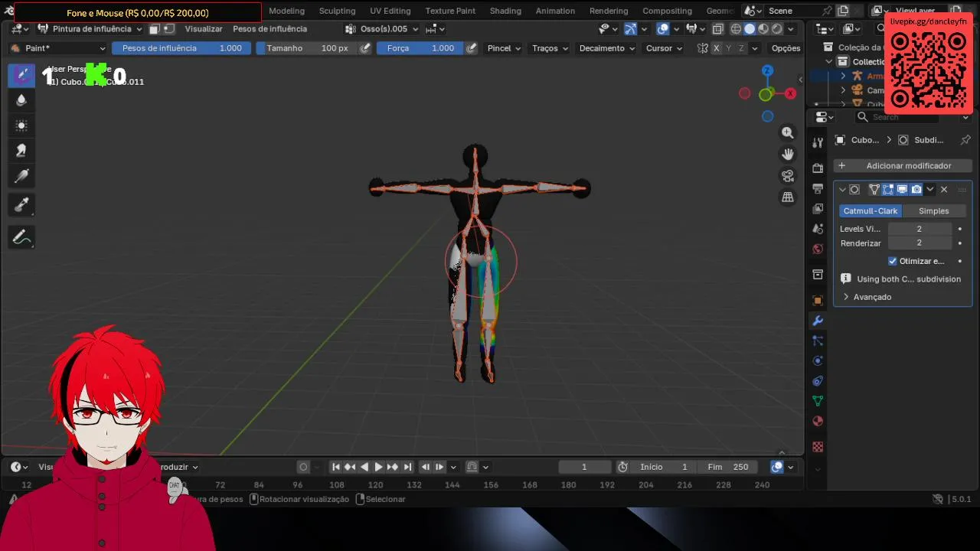Click the viewport zoom magnifier icon
Image resolution: width=980 pixels, height=551 pixels.
pyautogui.click(x=787, y=133)
